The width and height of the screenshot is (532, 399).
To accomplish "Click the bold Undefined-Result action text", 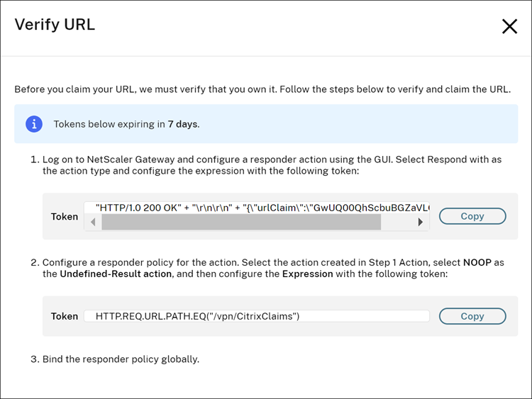I will point(116,274).
